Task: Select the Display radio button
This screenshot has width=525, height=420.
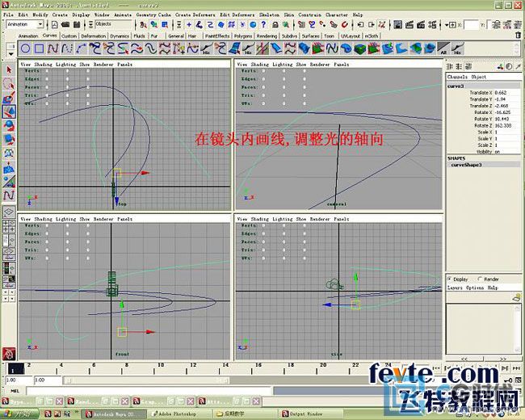Action: click(x=451, y=279)
